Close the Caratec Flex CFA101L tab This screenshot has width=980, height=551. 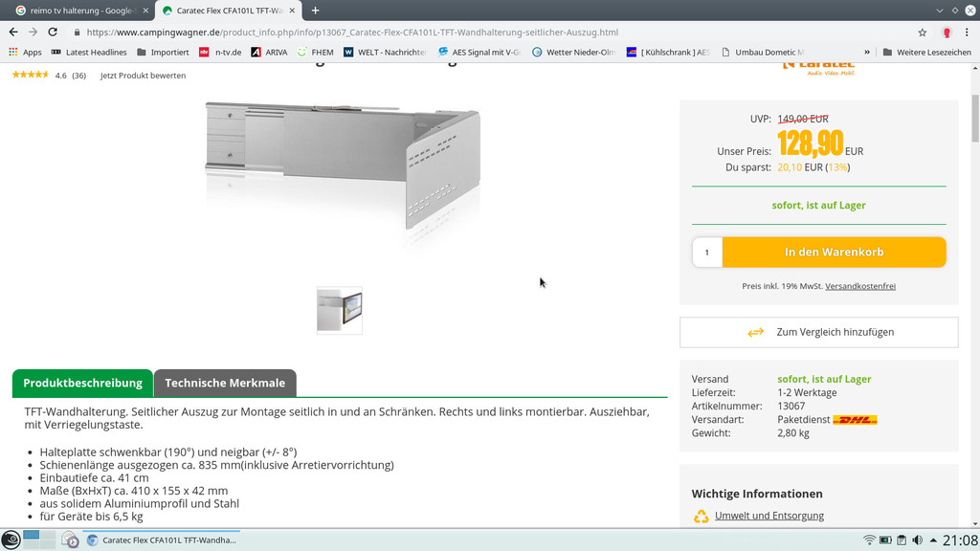pos(292,10)
